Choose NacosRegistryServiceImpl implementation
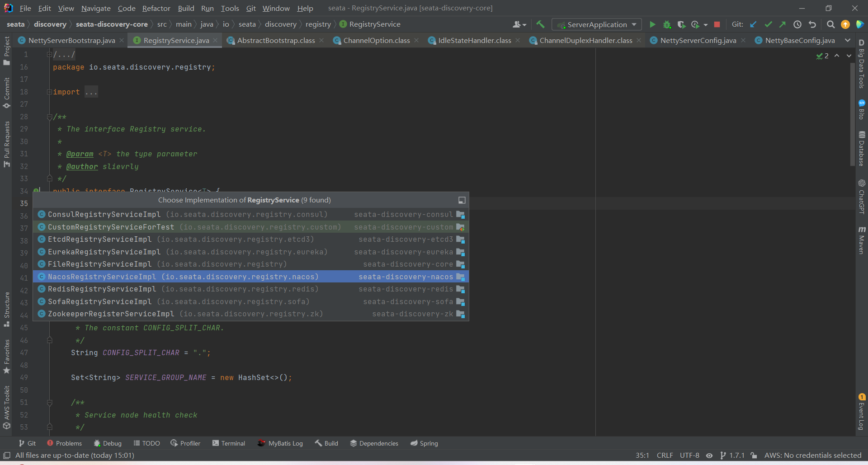Screen dimensions: 868x465 click(x=251, y=277)
